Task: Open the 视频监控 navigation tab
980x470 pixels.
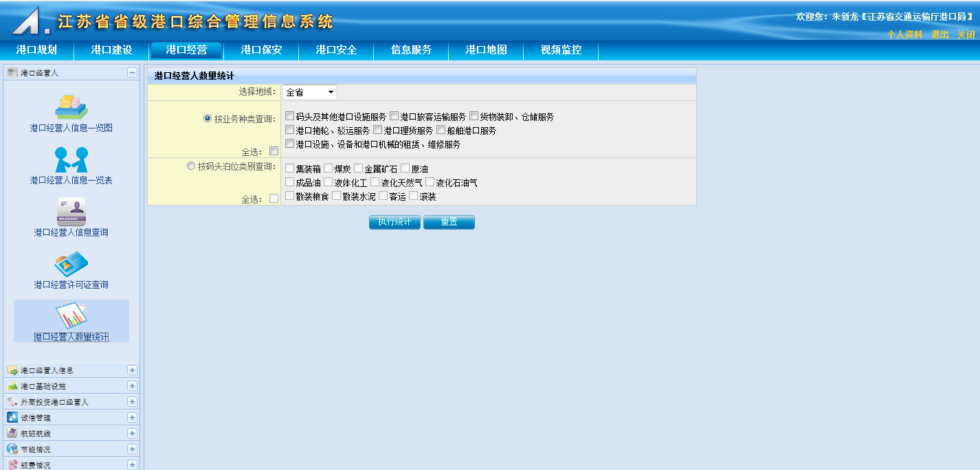Action: pyautogui.click(x=561, y=50)
